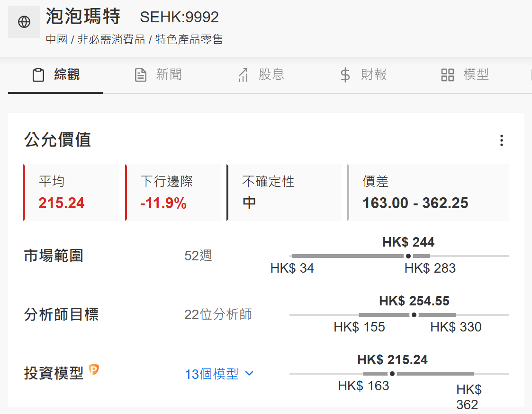Click the 公允價值 heading
Image resolution: width=532 pixels, height=414 pixels.
click(57, 139)
